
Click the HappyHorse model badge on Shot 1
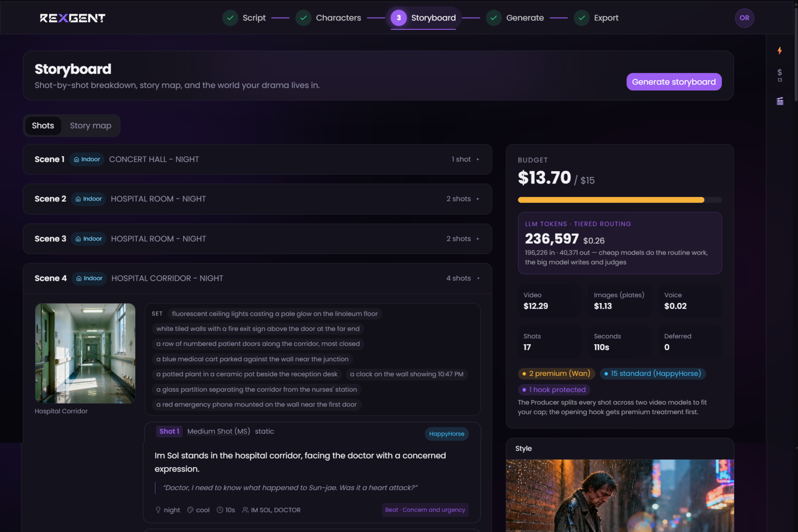(447, 434)
